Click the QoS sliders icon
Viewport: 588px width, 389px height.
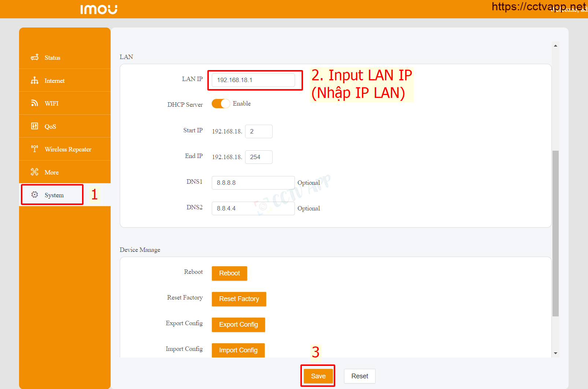(x=34, y=126)
